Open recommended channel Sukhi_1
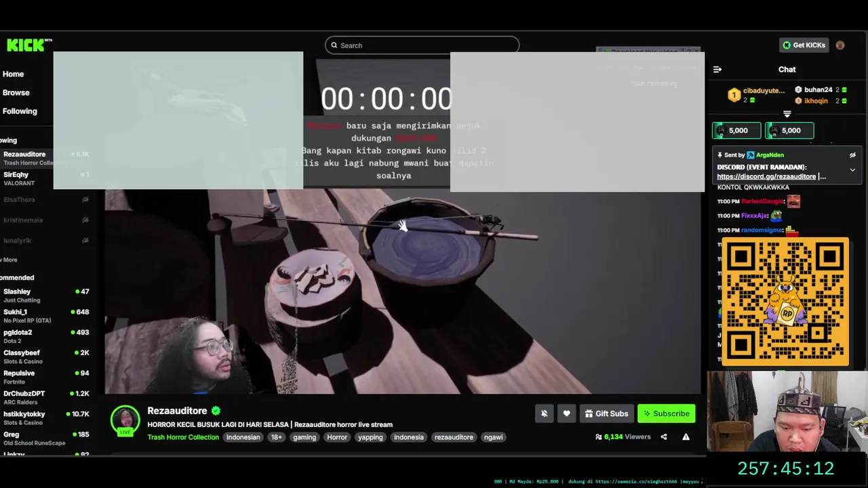 (x=46, y=316)
